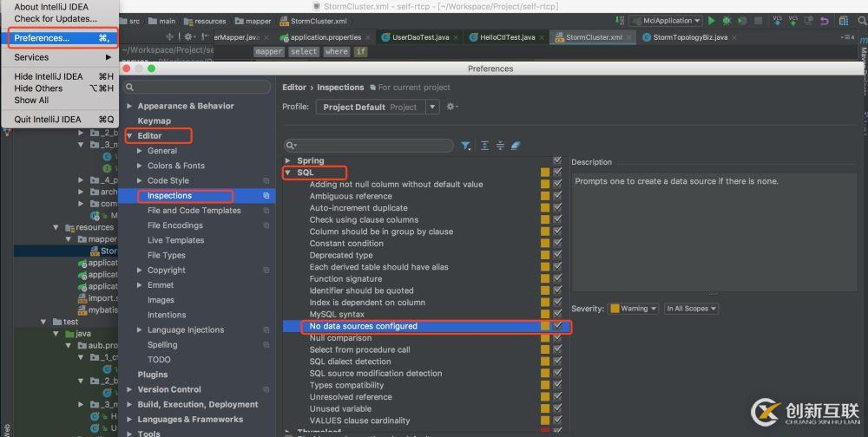This screenshot has width=868, height=437.
Task: Choose Preferences... from the IntelliJ IDEA menu
Action: coord(42,38)
